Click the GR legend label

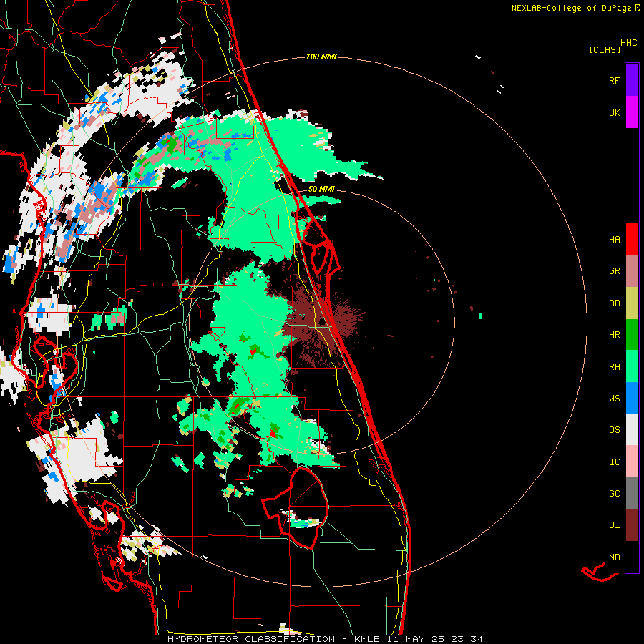(x=614, y=271)
